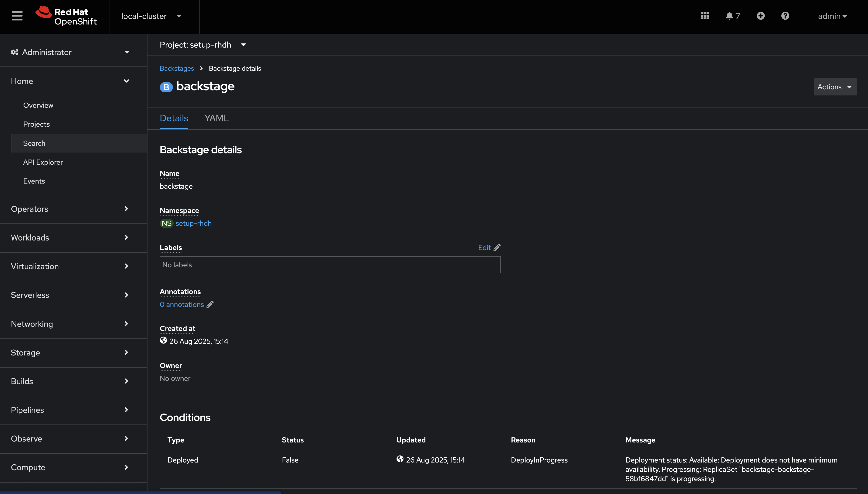The height and width of the screenshot is (494, 868).
Task: Click the Deployment status message text
Action: point(731,469)
